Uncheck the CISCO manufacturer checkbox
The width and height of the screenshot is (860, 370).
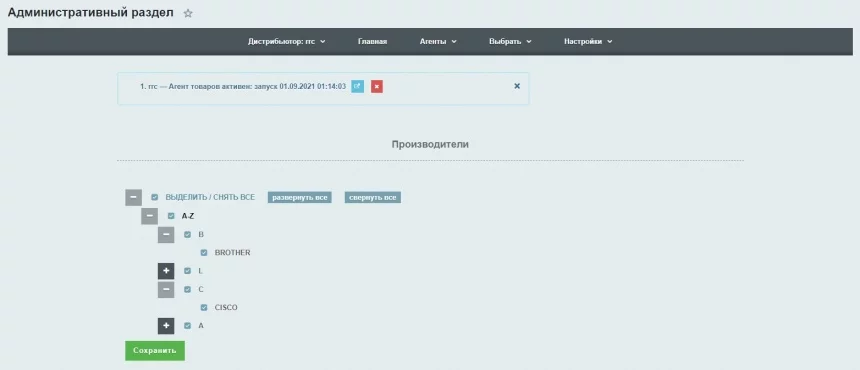(204, 308)
